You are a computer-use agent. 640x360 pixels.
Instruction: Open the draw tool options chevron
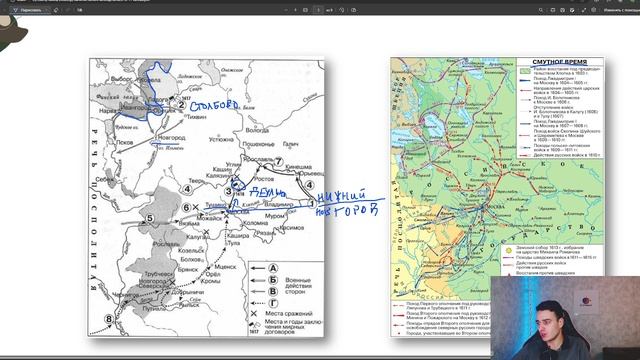tap(47, 10)
